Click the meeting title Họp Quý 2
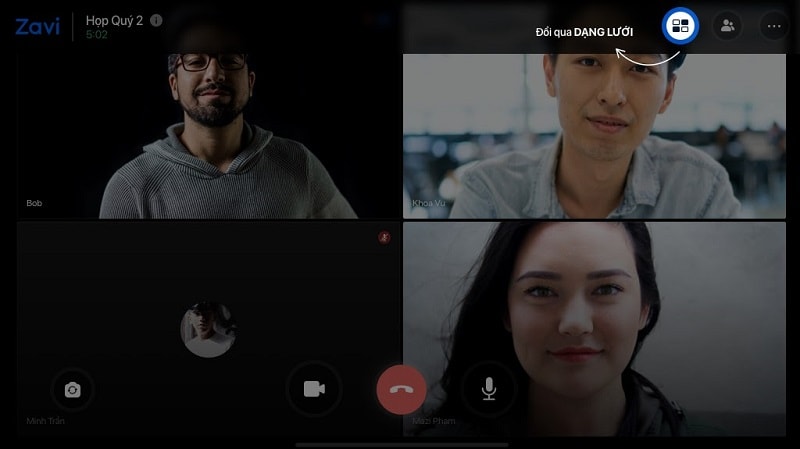 tap(114, 19)
